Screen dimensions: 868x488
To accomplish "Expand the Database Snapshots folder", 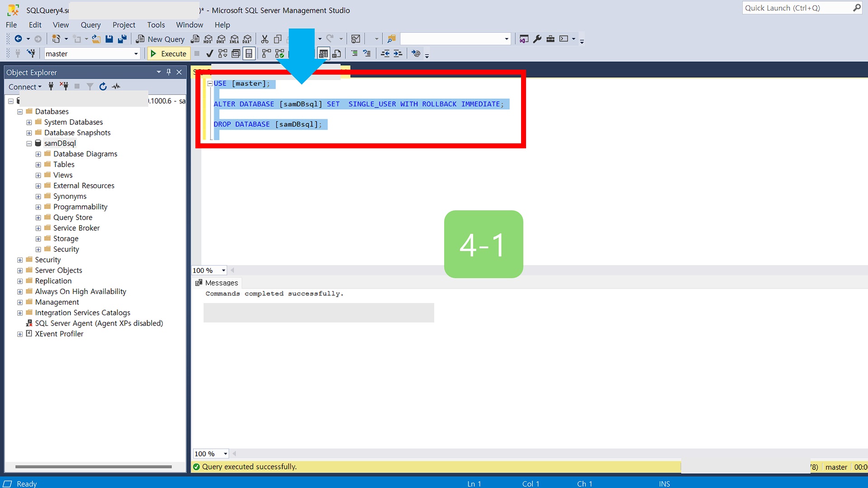I will (29, 133).
